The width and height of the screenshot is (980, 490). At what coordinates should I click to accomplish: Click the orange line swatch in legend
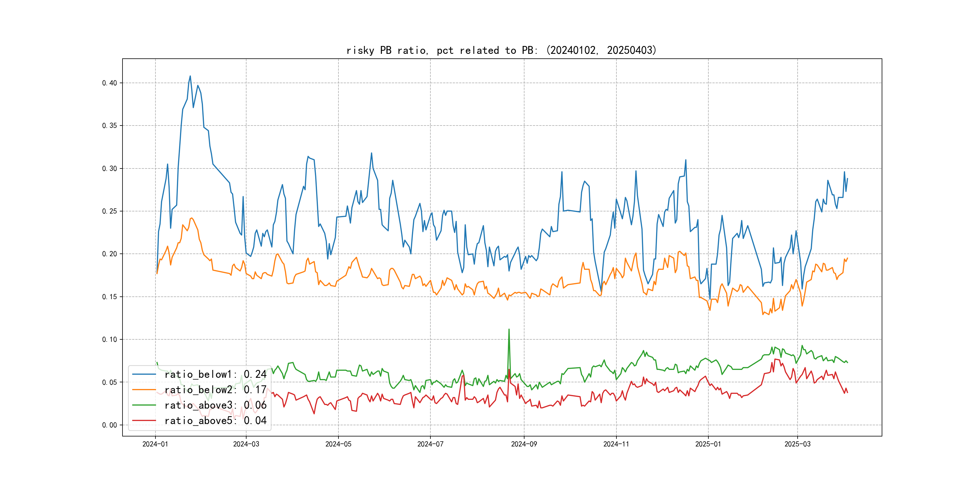[144, 390]
